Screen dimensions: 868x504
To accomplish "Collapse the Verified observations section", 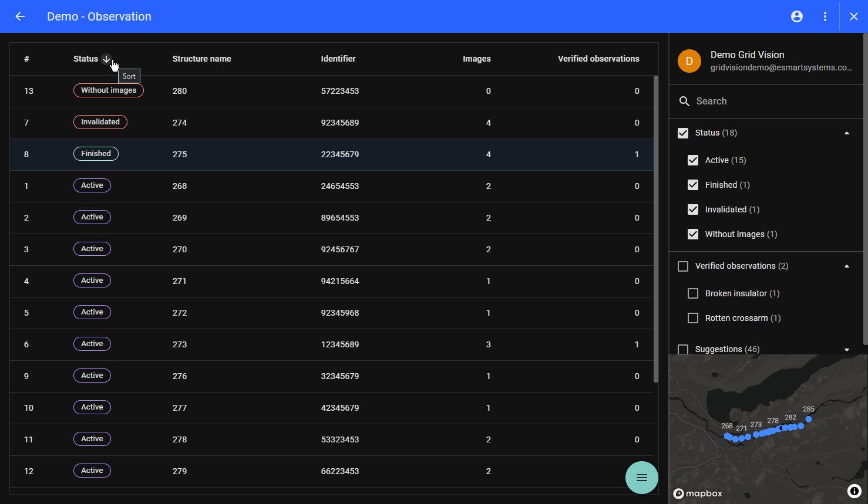I will (846, 266).
